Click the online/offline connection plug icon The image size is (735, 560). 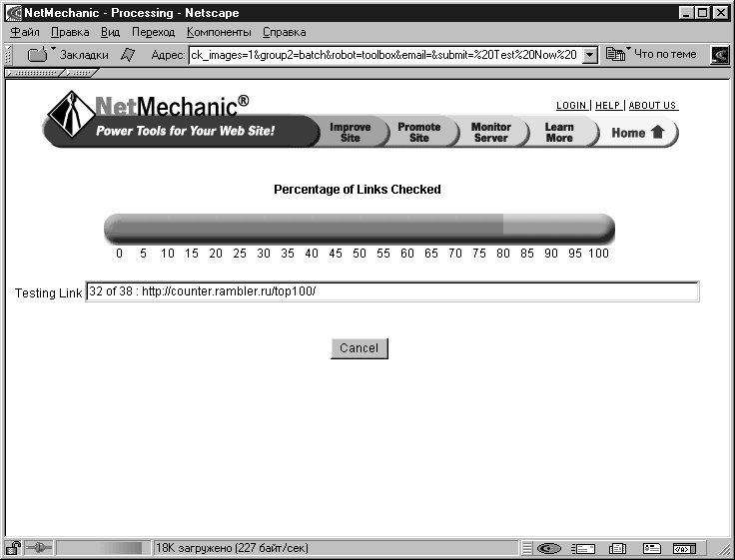point(38,547)
